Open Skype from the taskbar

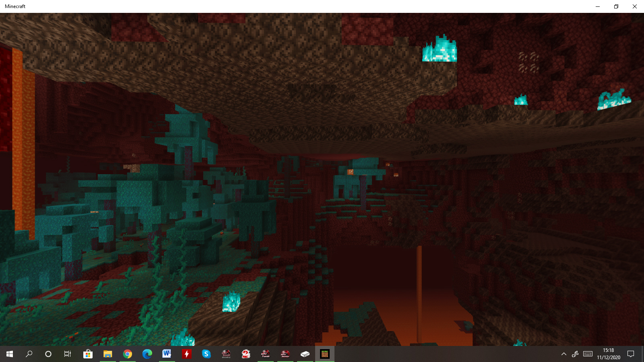tap(206, 354)
